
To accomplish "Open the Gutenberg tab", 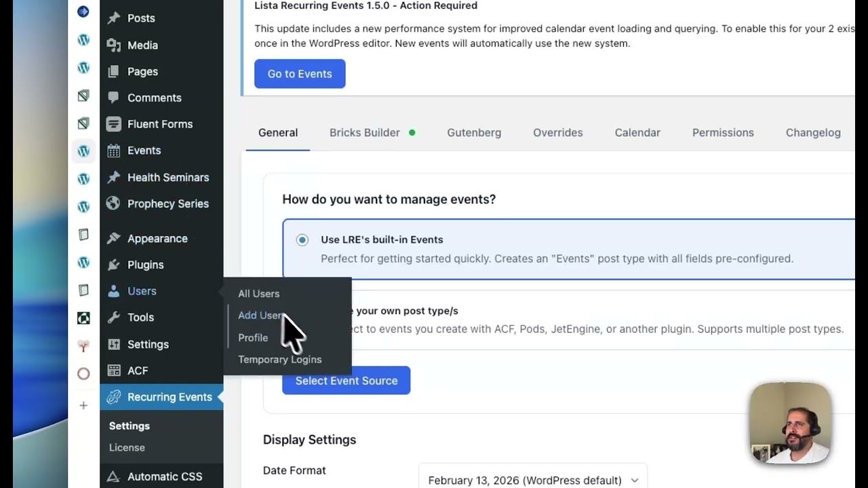I will 474,133.
